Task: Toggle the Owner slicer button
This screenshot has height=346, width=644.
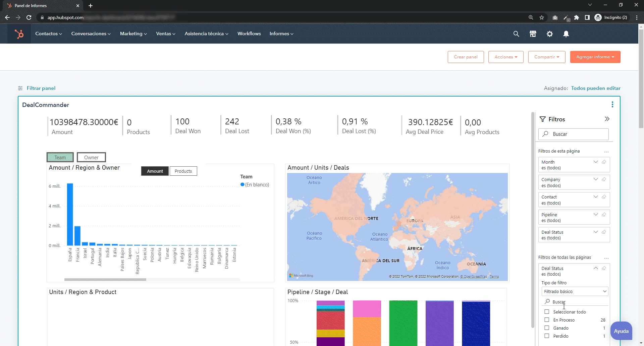Action: tap(91, 157)
